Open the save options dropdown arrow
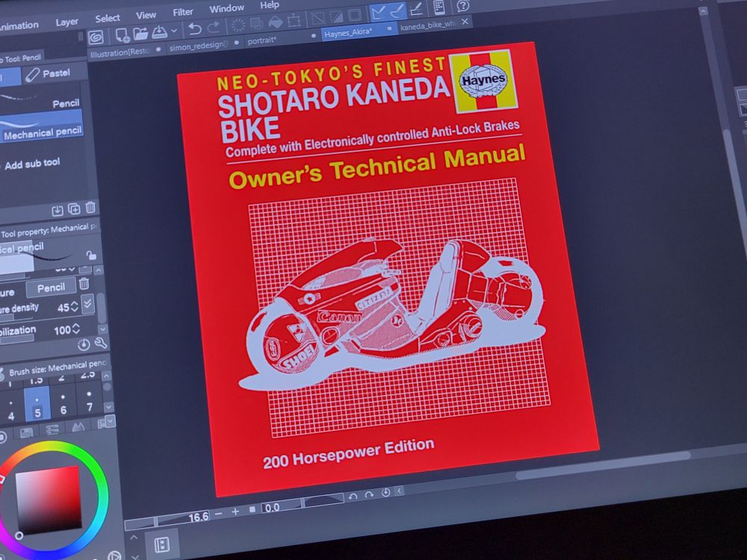 pyautogui.click(x=173, y=30)
